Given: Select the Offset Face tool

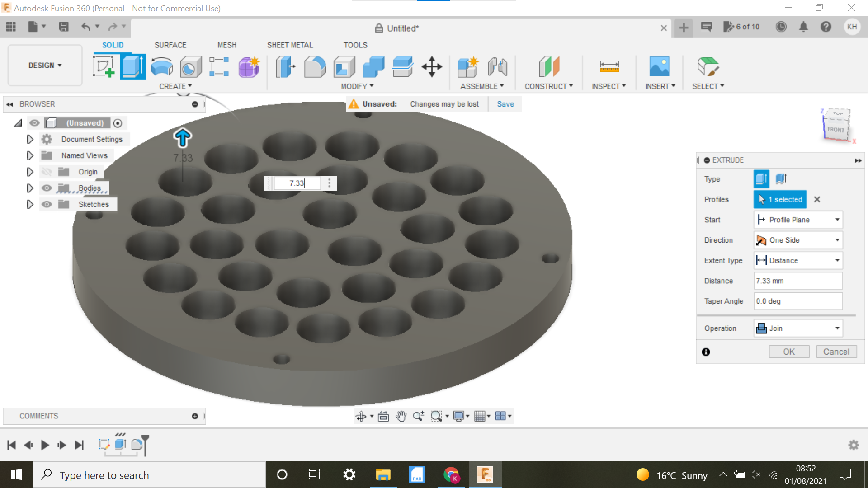Looking at the screenshot, I should pos(402,67).
